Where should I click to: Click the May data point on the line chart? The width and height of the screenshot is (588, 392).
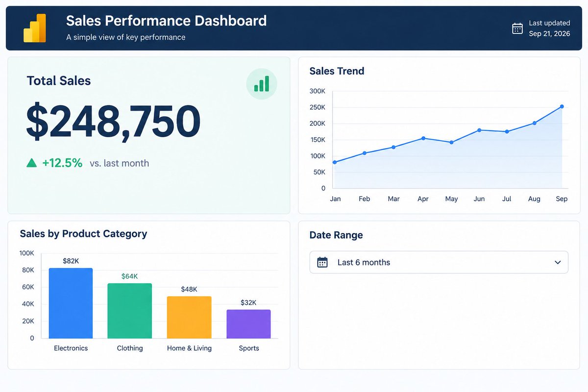tap(451, 143)
